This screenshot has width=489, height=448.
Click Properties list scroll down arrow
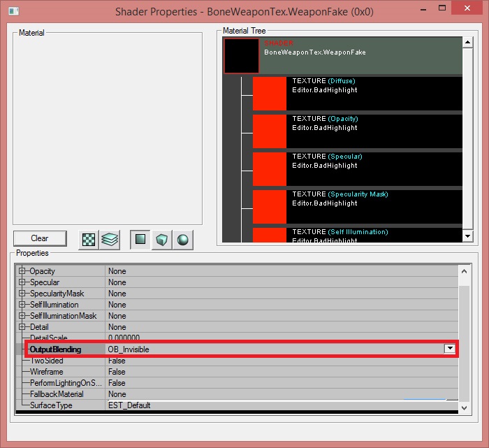[464, 407]
